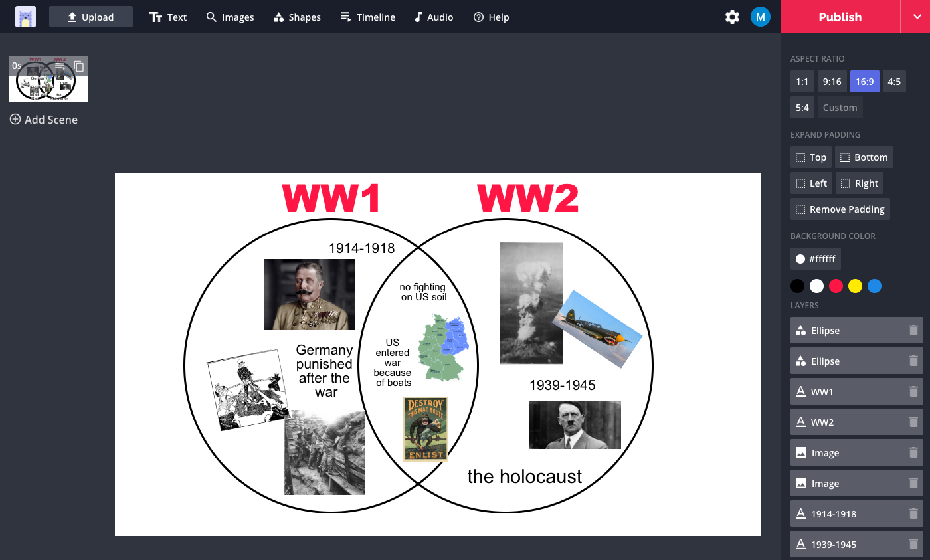Select the red WW2 heading on canvas
Viewport: 930px width, 560px height.
[528, 198]
